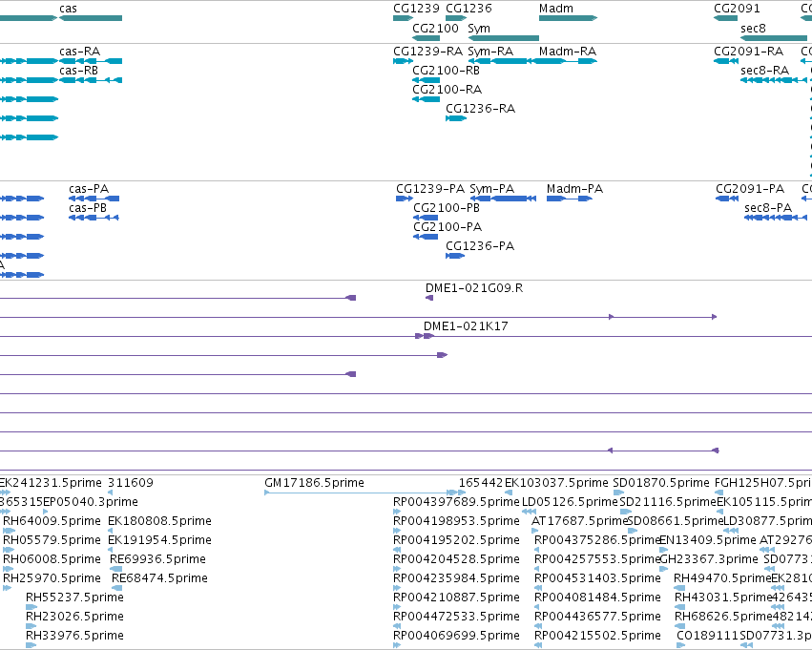Select the RP004198953.5prime EST label
812x650 pixels.
456,521
